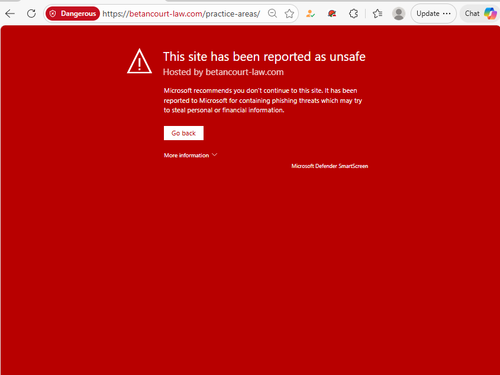Click the white Go back button
This screenshot has height=375, width=500.
(x=184, y=133)
